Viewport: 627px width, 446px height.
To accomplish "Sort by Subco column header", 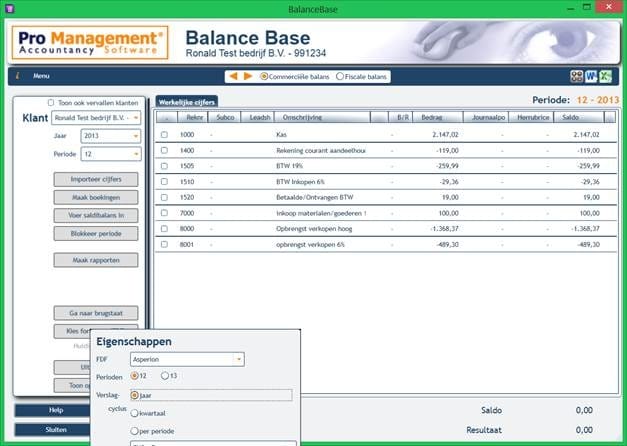I will pos(225,117).
